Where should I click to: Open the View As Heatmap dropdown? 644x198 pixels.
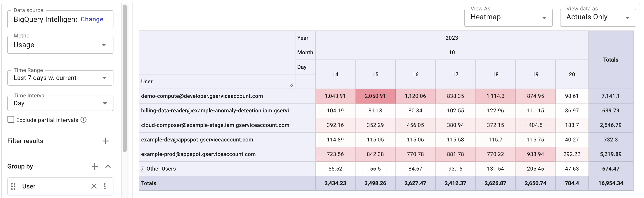coord(508,17)
